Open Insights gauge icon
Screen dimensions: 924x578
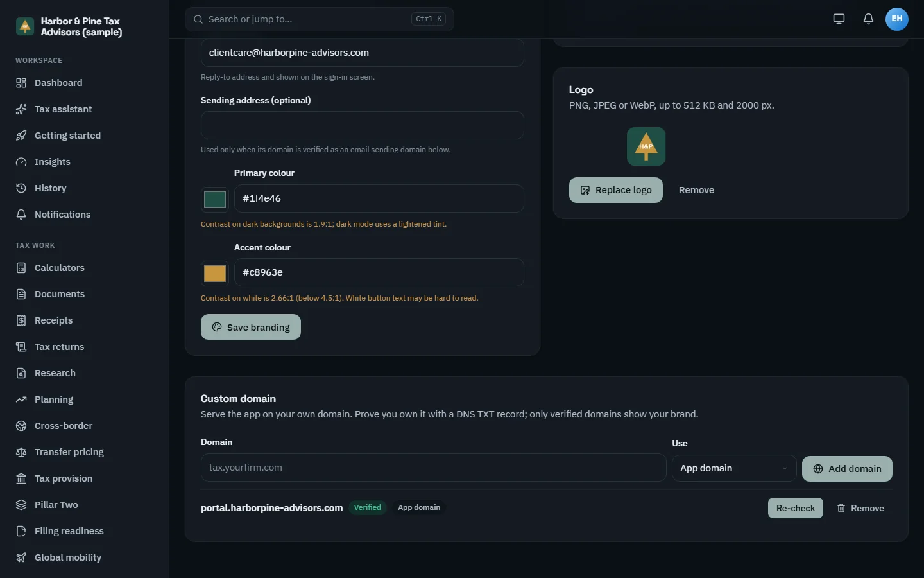point(21,162)
